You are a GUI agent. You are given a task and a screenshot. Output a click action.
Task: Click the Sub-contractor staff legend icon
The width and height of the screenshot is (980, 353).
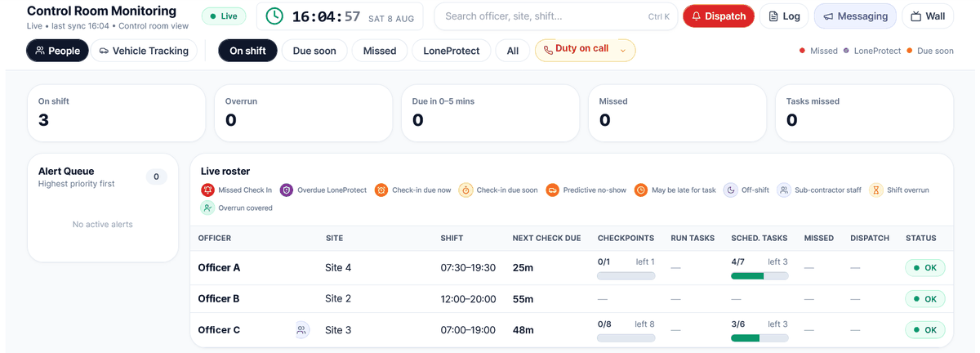pyautogui.click(x=784, y=190)
